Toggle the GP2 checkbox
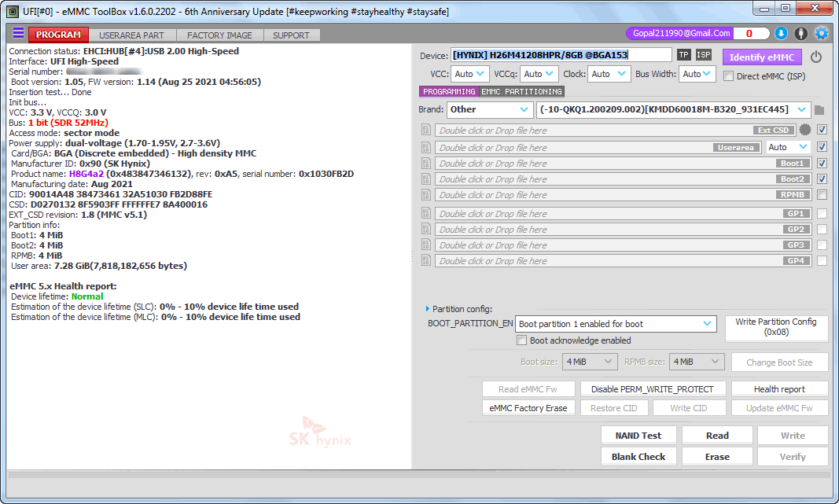839x504 pixels. click(822, 229)
